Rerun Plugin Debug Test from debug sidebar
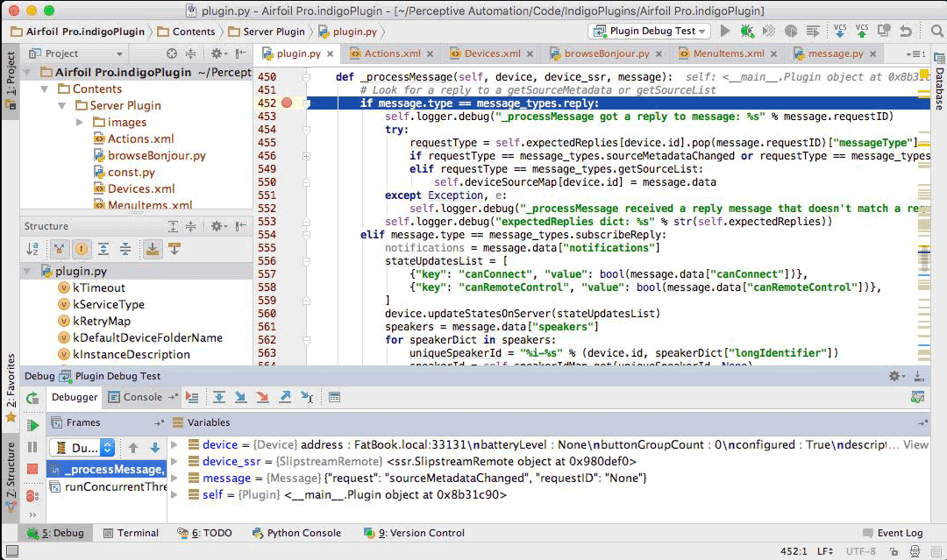The image size is (947, 560). 32,398
